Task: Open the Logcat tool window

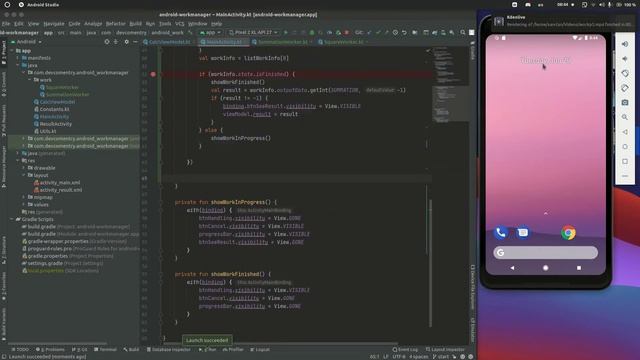Action: pyautogui.click(x=260, y=349)
